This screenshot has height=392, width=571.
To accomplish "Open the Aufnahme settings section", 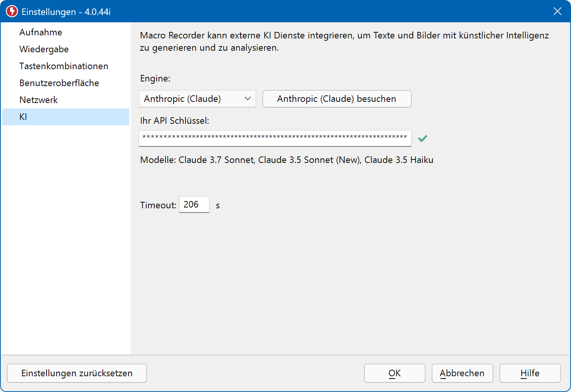I will [x=41, y=32].
